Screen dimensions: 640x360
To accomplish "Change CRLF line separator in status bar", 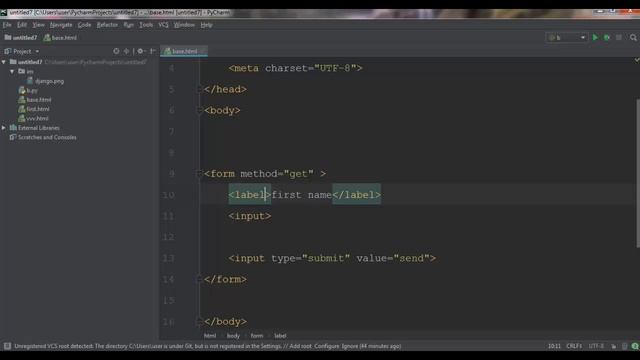I will point(574,346).
